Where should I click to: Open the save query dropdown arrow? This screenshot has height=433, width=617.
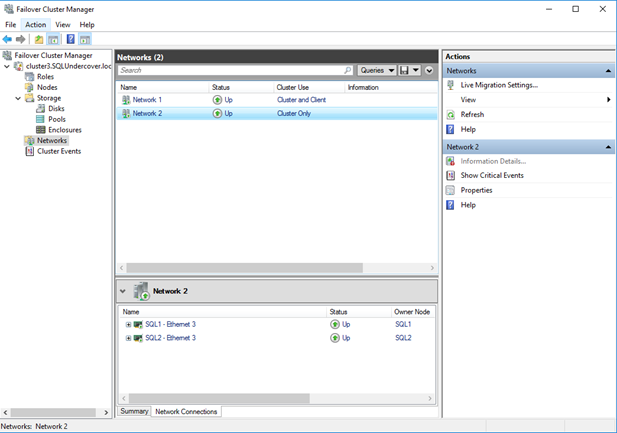tap(416, 70)
